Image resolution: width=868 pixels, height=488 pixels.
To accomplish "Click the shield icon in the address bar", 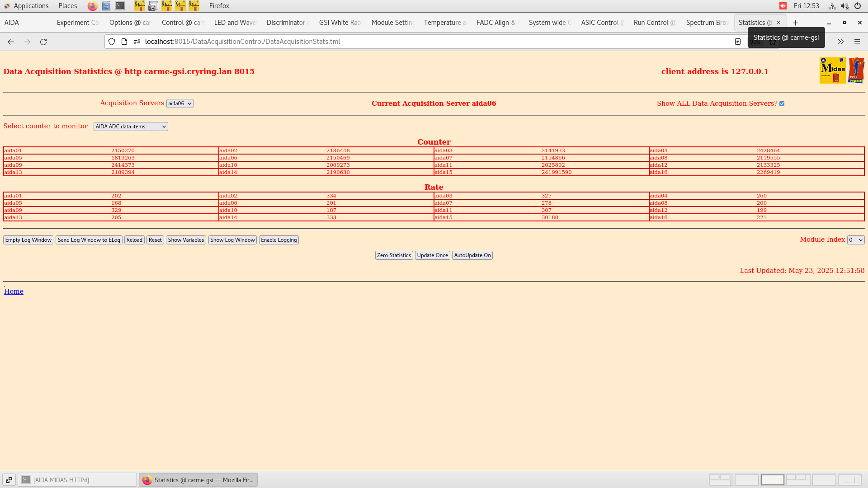I will (111, 41).
